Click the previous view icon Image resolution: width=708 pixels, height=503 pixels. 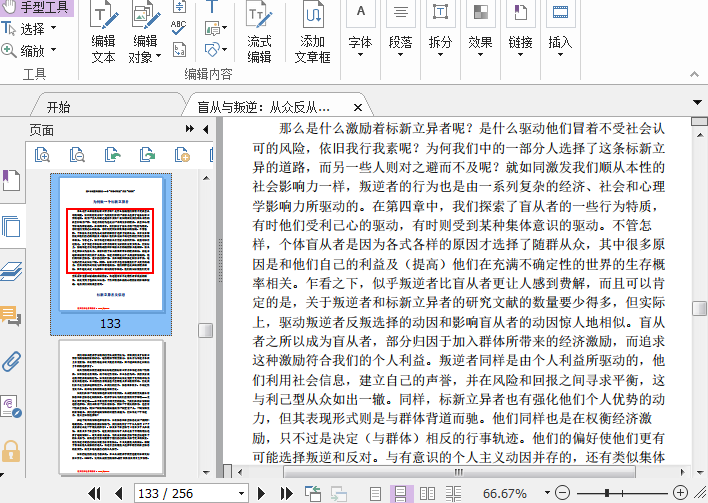click(312, 494)
